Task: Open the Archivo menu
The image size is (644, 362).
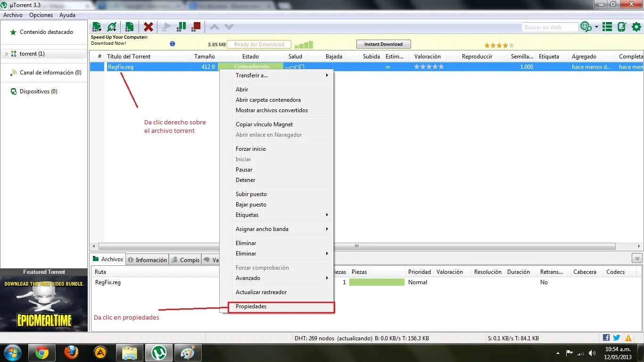Action: coord(13,15)
